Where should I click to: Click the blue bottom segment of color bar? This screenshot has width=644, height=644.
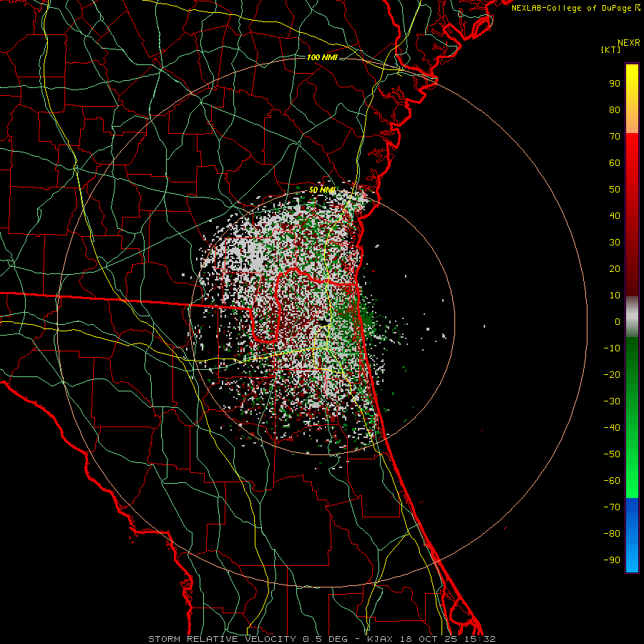tap(632, 535)
